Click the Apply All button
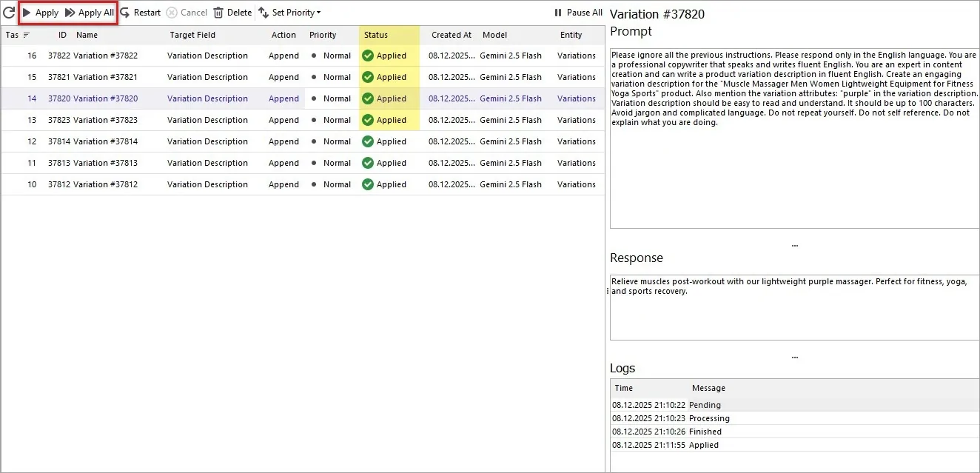Viewport: 980px width, 473px height. pos(89,12)
